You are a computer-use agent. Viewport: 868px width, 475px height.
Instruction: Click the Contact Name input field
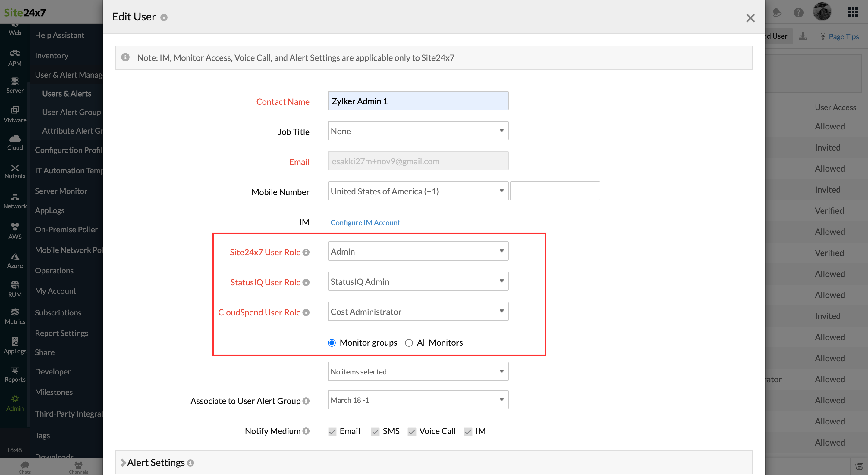(418, 101)
